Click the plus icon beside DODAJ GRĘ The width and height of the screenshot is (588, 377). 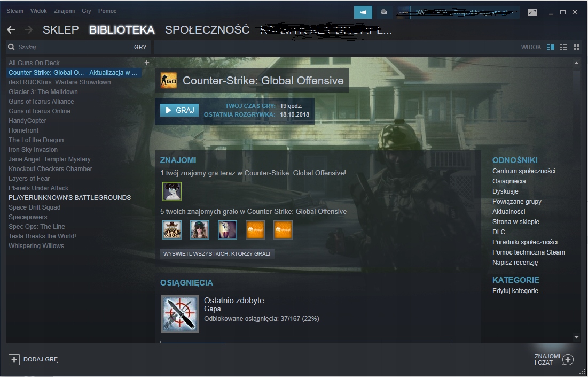[x=14, y=359]
